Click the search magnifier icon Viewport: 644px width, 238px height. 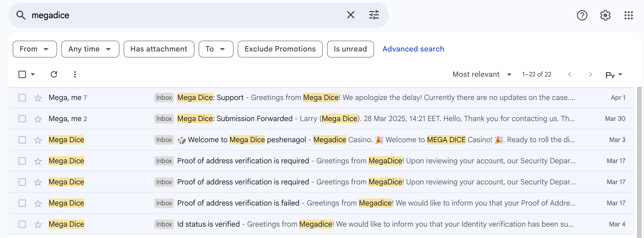tap(21, 15)
